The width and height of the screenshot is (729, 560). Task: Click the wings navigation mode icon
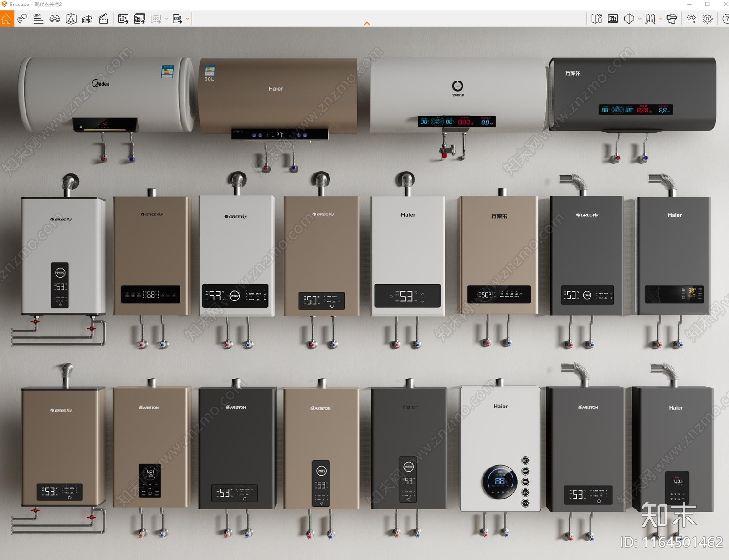(650, 19)
